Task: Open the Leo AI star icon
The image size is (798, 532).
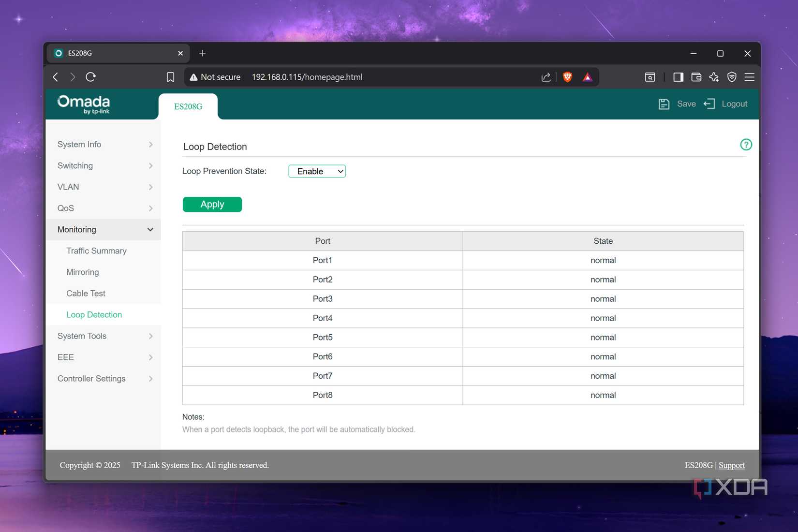Action: pos(714,77)
